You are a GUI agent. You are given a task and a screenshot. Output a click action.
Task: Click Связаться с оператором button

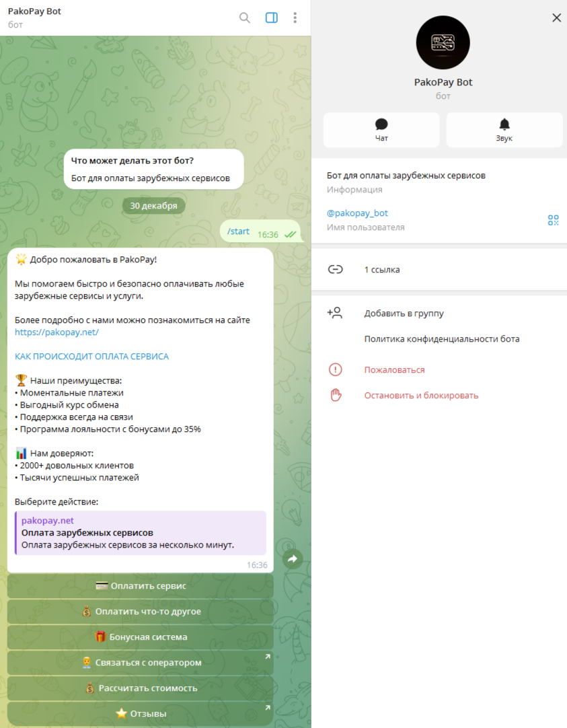tap(141, 663)
